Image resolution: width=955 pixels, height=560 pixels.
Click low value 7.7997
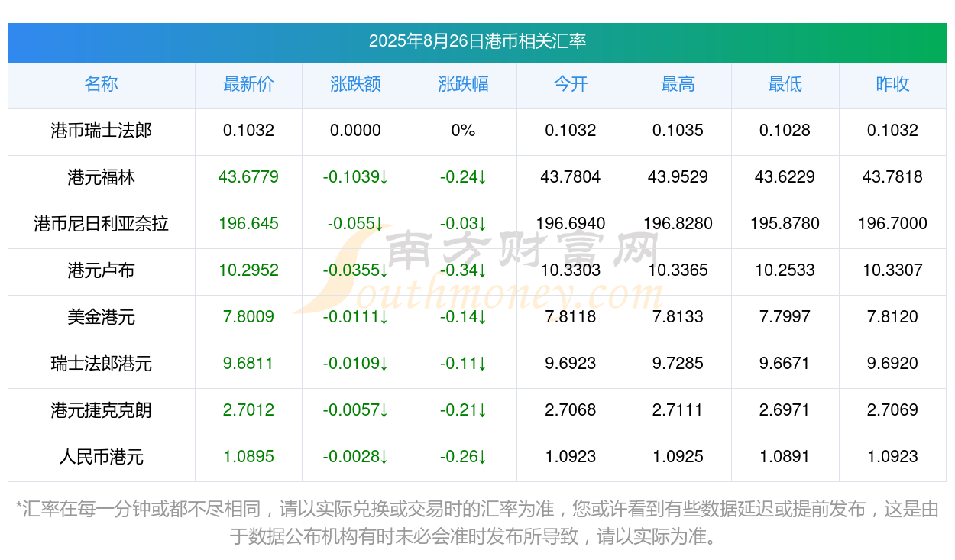pos(785,317)
